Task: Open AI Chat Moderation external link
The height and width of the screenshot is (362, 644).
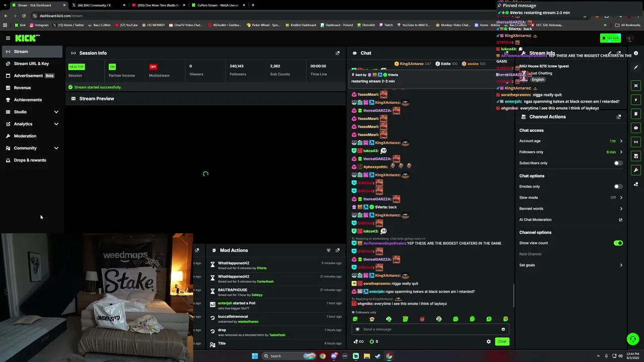Action: (x=620, y=220)
